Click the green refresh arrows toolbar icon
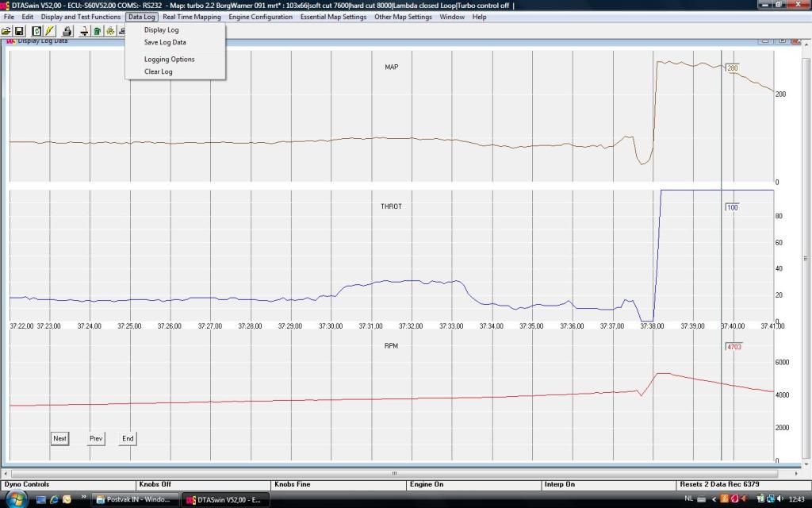 click(36, 31)
